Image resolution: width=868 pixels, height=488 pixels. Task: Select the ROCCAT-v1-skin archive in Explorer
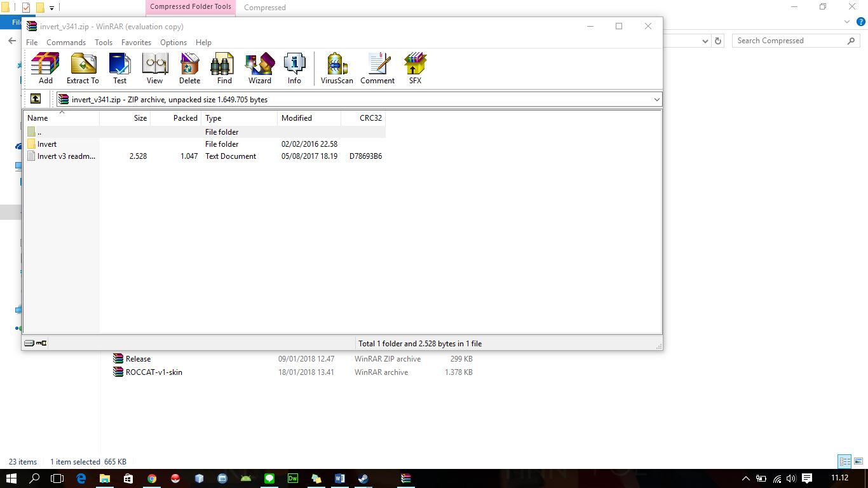pyautogui.click(x=293, y=372)
